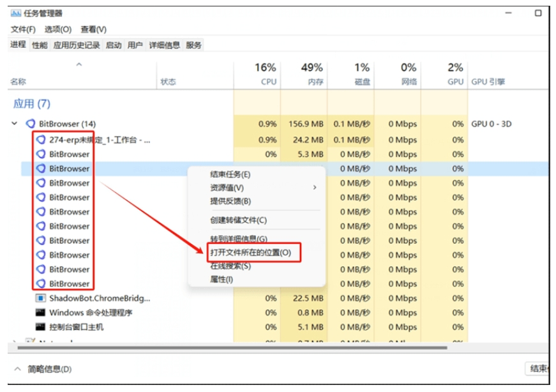Image resolution: width=556 pixels, height=392 pixels.
Task: Switch to the 性能 tab
Action: [x=40, y=45]
